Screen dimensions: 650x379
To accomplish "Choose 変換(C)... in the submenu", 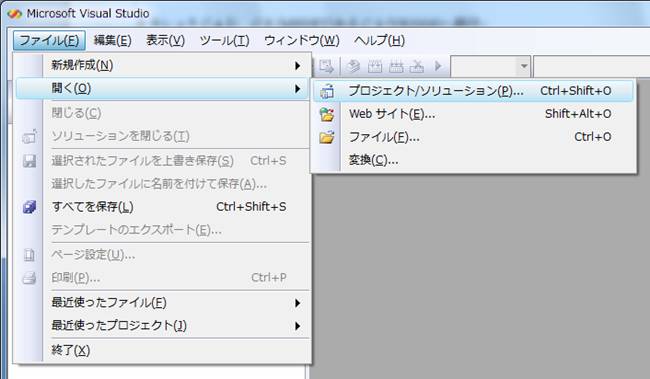I will coord(473,160).
